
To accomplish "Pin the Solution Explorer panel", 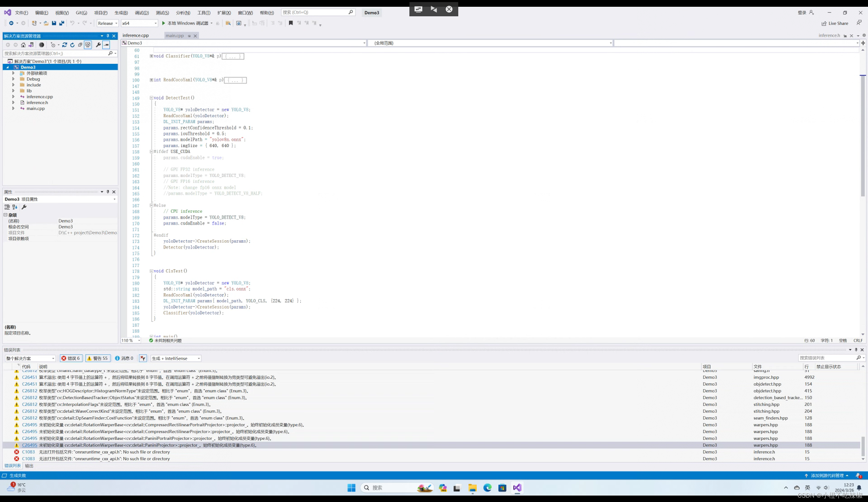I will click(108, 36).
